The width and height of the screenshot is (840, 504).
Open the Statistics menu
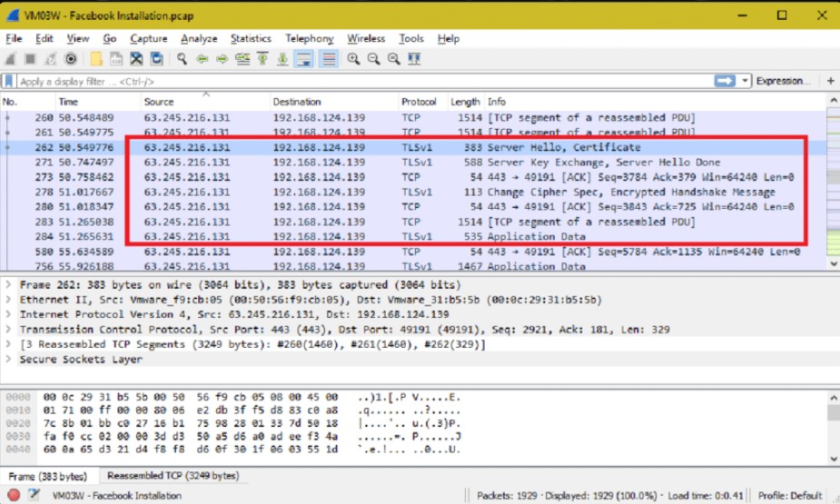251,39
